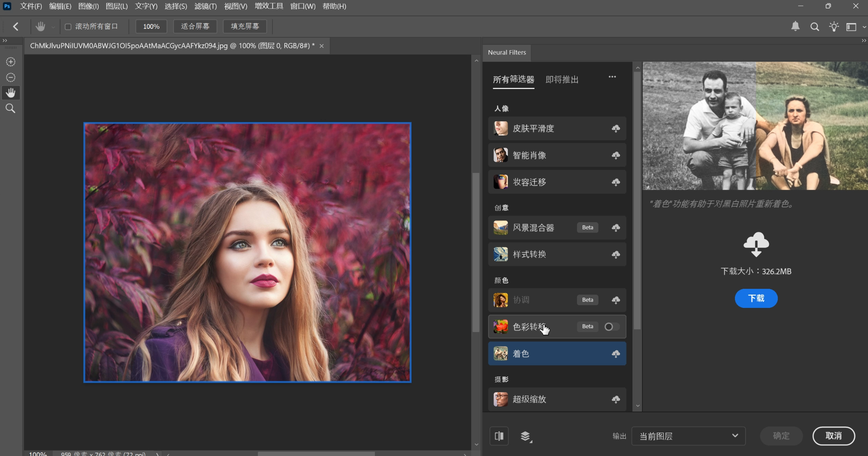The width and height of the screenshot is (868, 456).
Task: Click the Photoshop Ps logo icon
Action: click(x=7, y=6)
